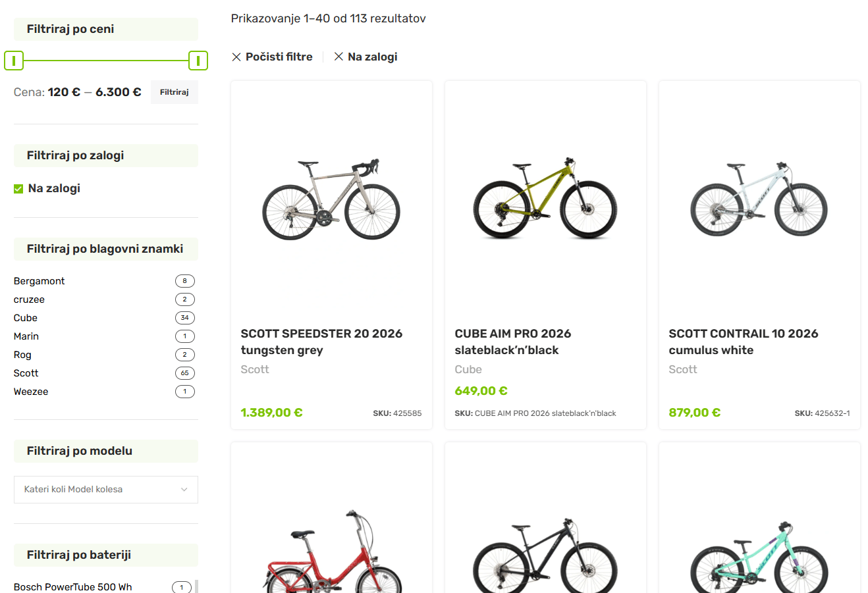Uncheck the Na zalogi checkbox

(18, 189)
